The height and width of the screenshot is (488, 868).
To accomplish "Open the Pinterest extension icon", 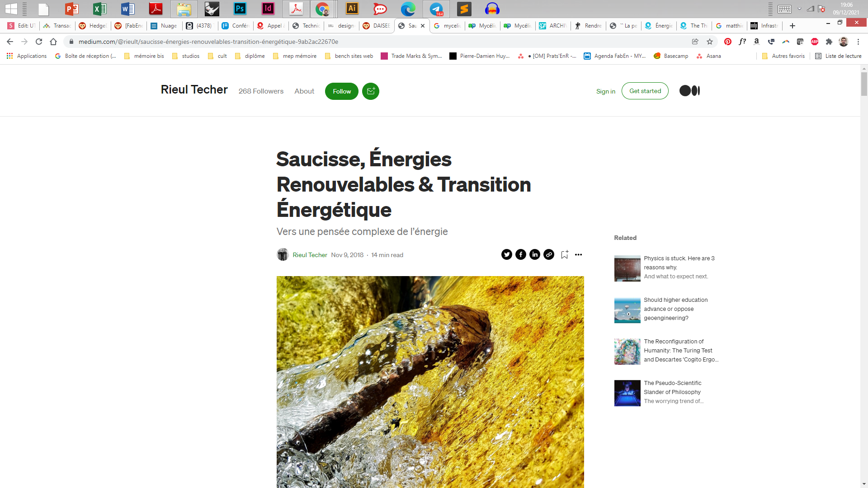I will pos(728,42).
